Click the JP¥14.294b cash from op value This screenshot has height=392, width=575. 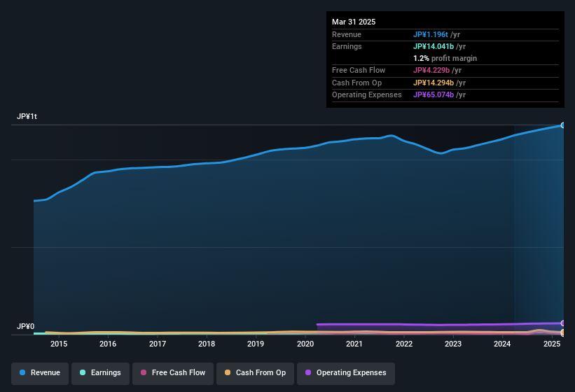(x=434, y=83)
